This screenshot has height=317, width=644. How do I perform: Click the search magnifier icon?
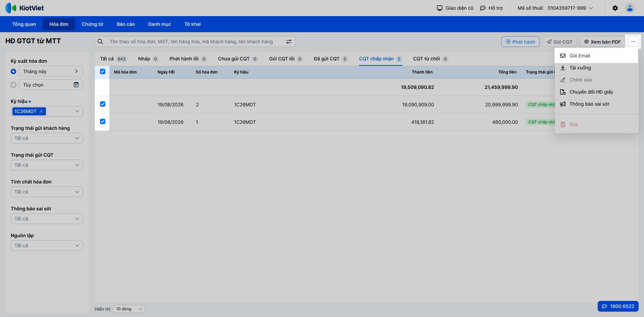100,42
